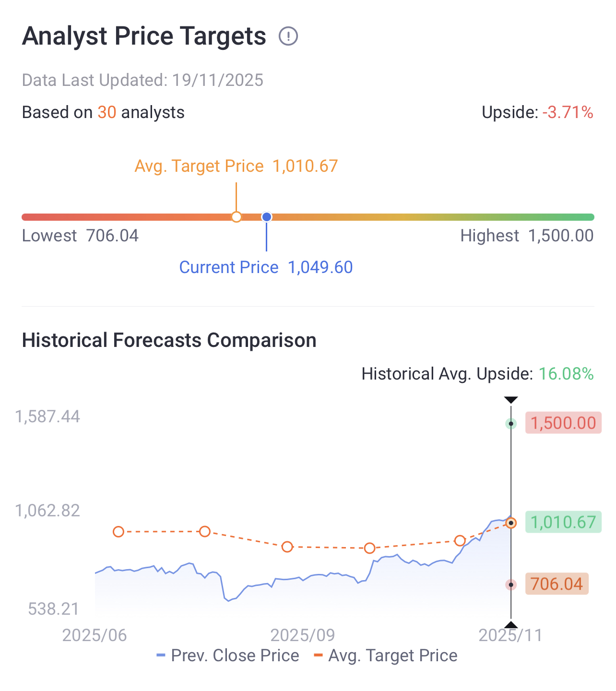Toggle the Avg. Target Price legend series
This screenshot has width=616, height=691.
[x=386, y=655]
